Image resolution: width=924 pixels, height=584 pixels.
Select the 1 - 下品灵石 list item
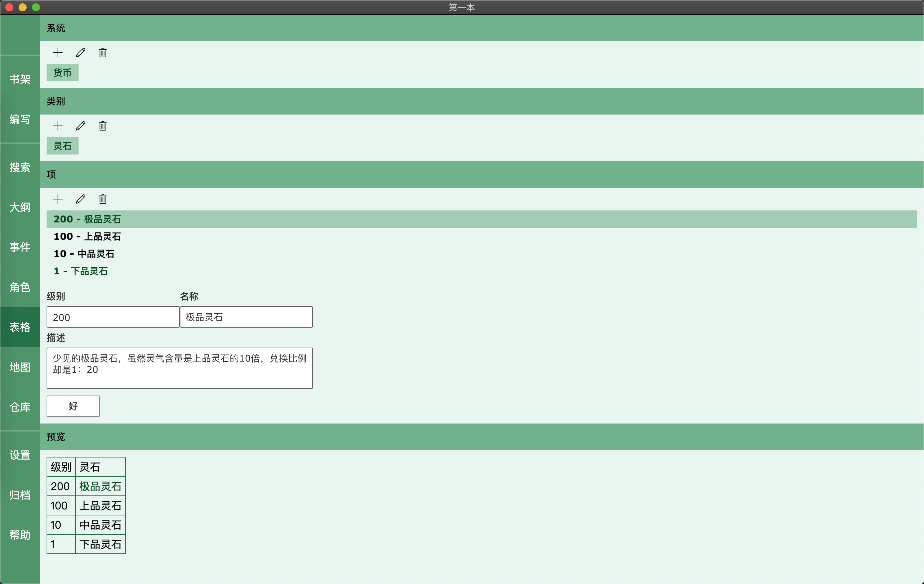pos(81,271)
